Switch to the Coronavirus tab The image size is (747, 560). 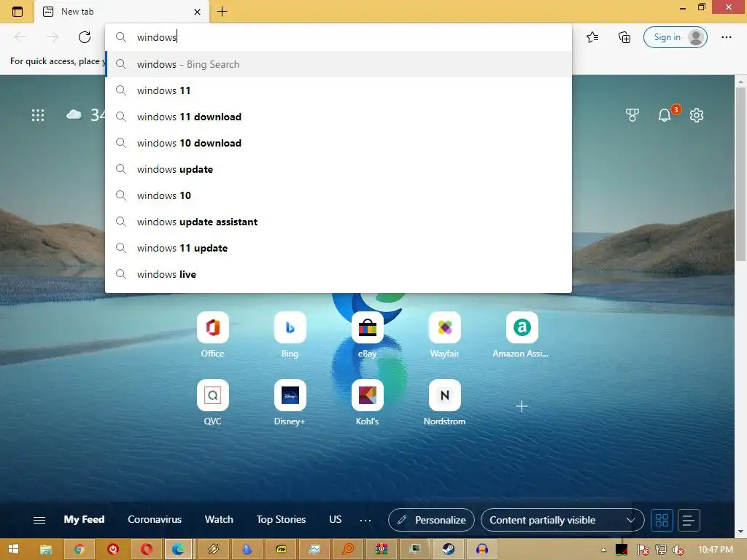155,519
